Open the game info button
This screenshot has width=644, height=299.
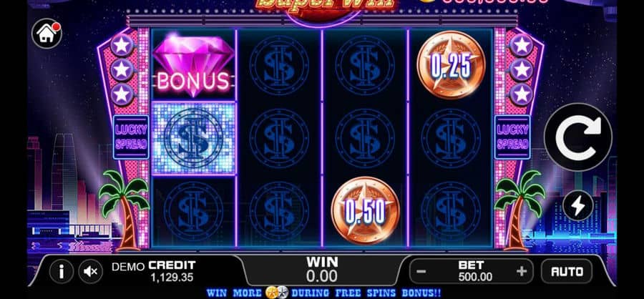(62, 272)
